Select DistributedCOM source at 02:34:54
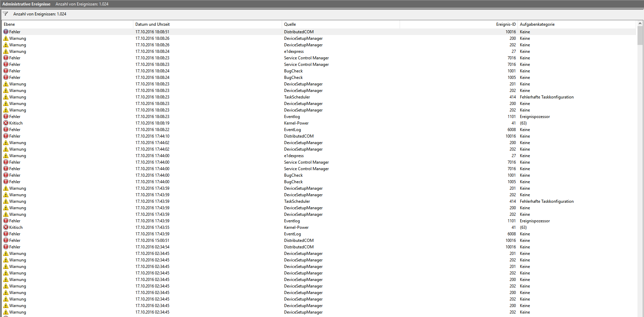Viewport: 644px width, 317px height. tap(299, 247)
